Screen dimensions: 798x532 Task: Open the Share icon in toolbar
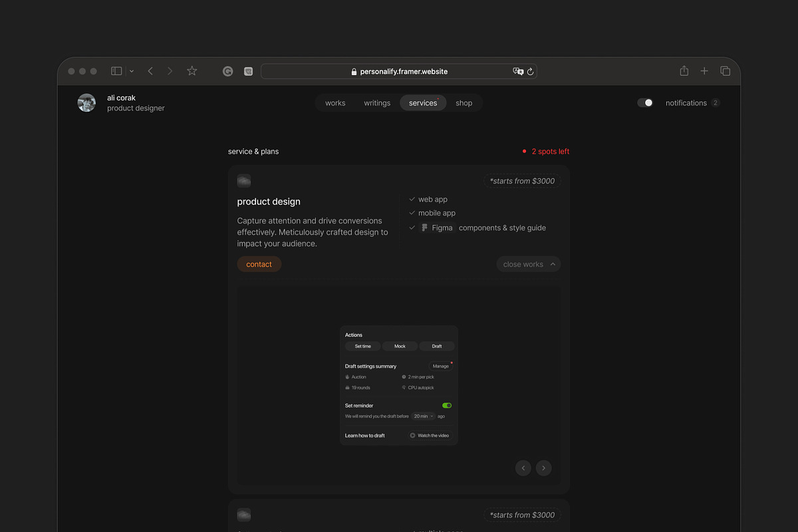[x=684, y=70]
